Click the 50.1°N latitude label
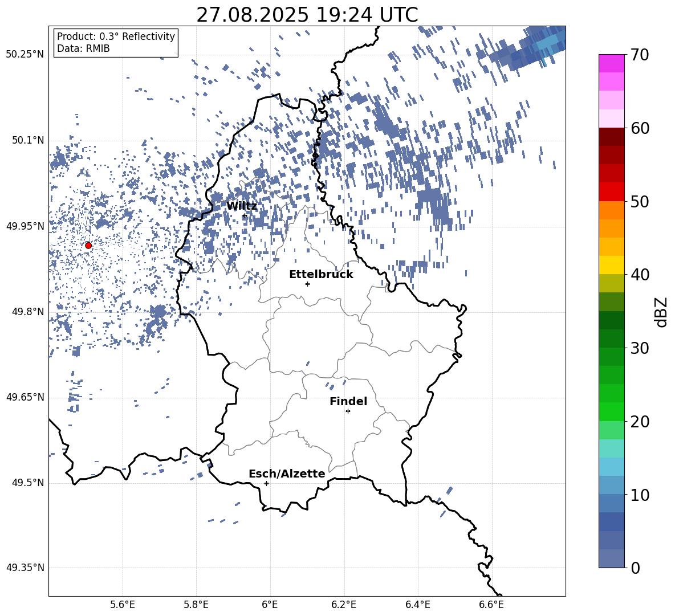This screenshot has width=675, height=616. pos(27,140)
